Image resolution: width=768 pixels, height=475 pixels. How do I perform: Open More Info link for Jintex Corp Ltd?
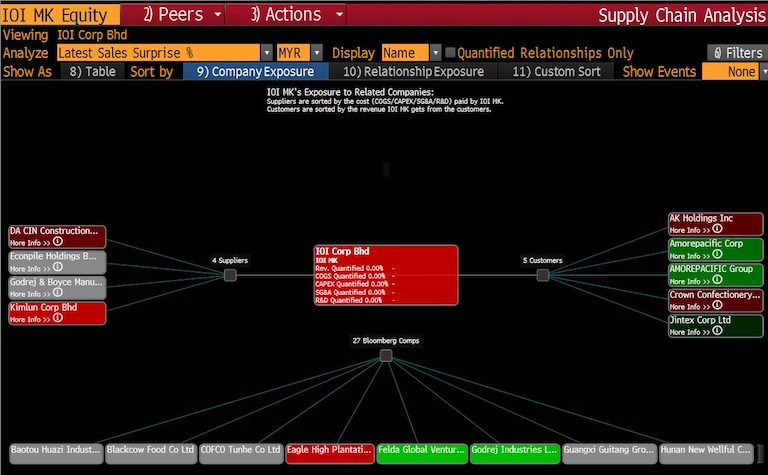(x=690, y=332)
